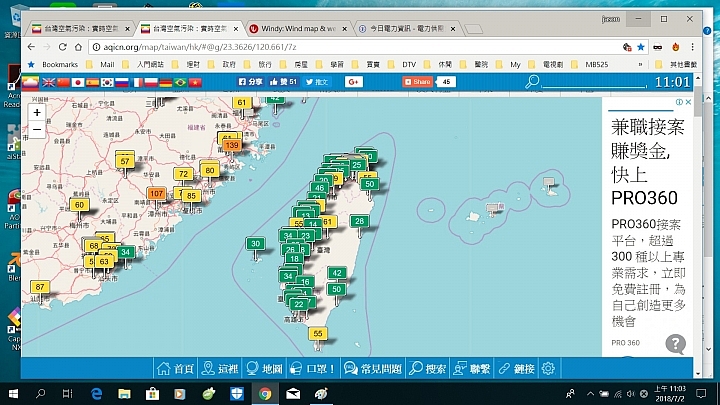
Task: Select the Germany flag language icon
Action: pos(166,82)
